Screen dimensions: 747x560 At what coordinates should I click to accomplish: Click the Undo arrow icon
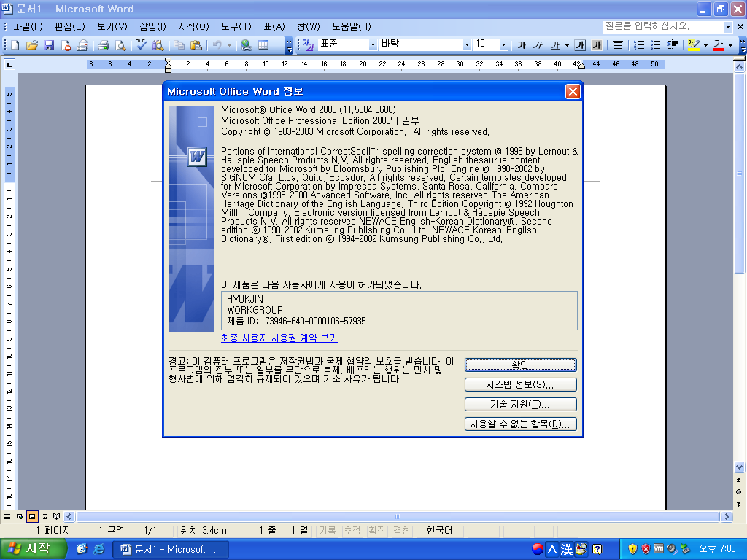pyautogui.click(x=217, y=45)
